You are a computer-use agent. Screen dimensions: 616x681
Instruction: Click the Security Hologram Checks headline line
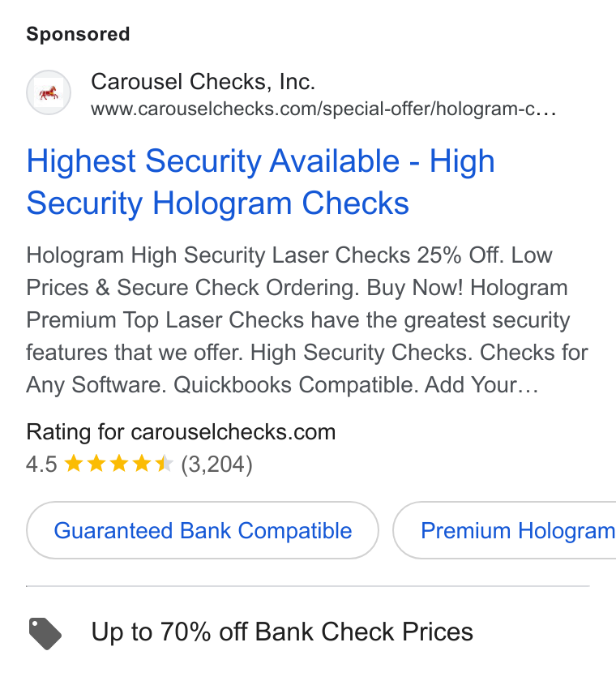(218, 203)
